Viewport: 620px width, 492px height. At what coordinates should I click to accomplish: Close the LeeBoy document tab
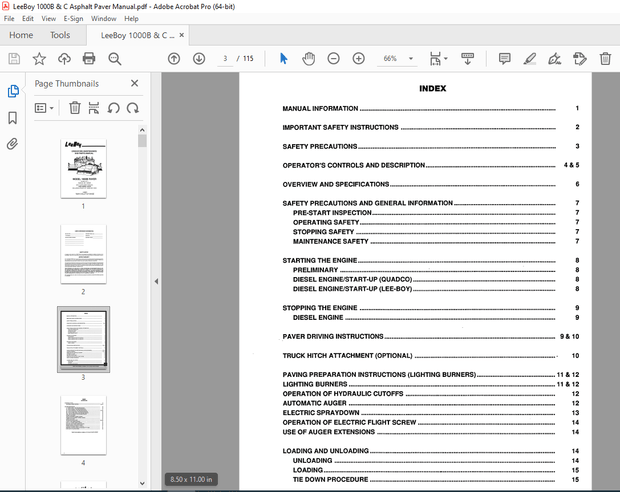(x=181, y=35)
